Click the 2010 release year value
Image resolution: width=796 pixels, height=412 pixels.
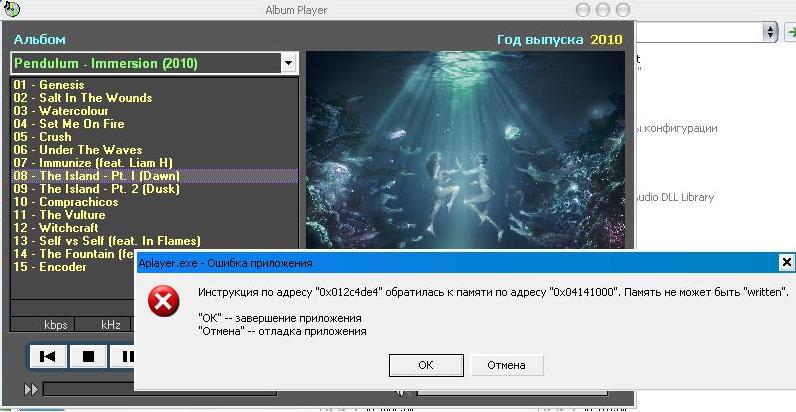click(x=606, y=40)
